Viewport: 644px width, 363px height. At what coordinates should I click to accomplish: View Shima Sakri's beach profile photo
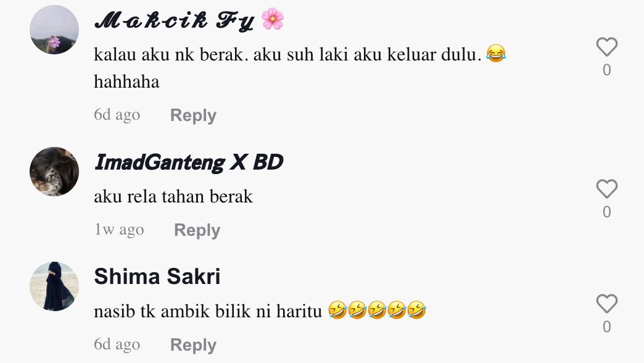54,286
